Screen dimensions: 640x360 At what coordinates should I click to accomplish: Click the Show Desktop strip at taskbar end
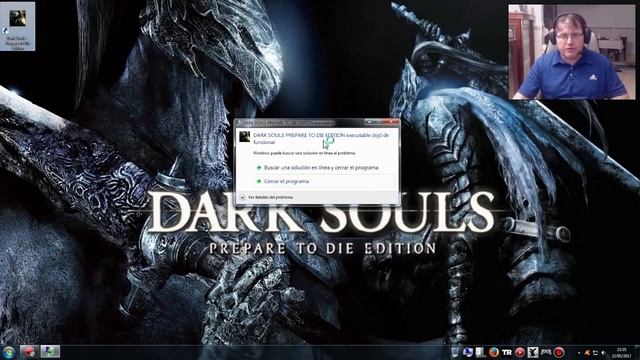[637, 353]
